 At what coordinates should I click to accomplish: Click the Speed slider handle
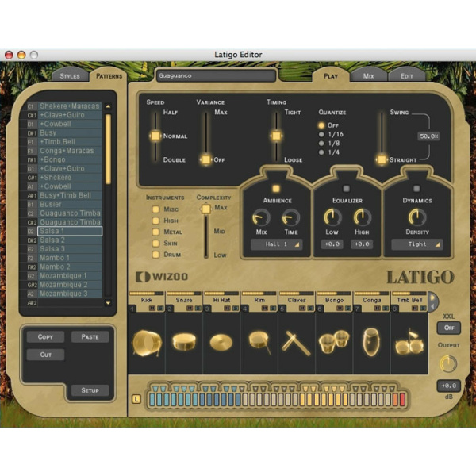coord(155,136)
